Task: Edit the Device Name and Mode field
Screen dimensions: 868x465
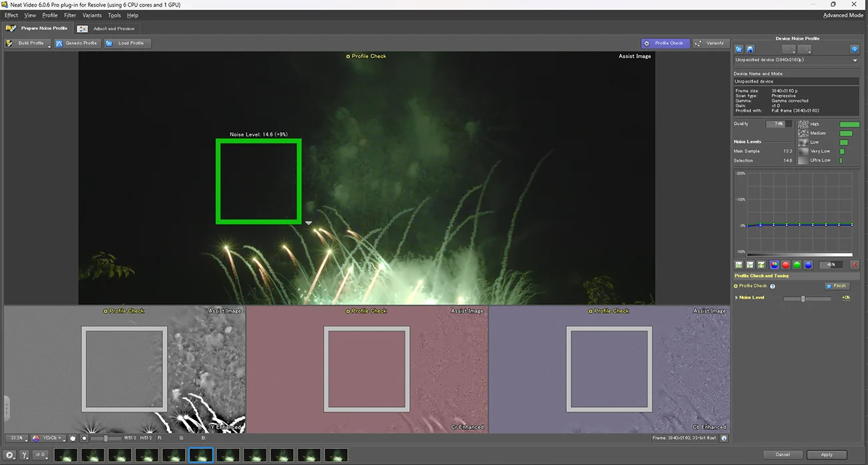Action: point(797,81)
